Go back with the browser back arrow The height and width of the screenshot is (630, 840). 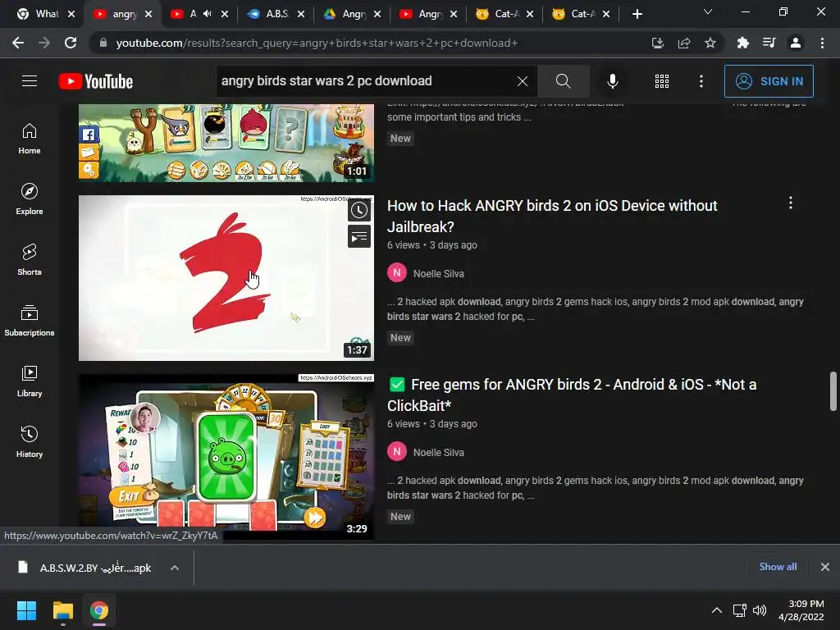[18, 43]
